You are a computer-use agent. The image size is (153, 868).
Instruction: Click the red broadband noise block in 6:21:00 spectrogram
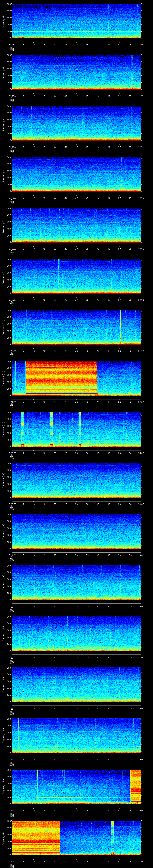point(61,377)
